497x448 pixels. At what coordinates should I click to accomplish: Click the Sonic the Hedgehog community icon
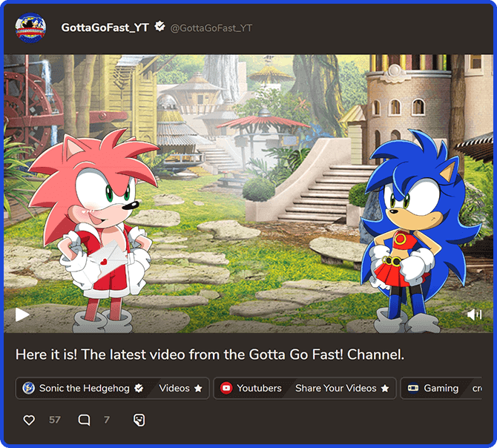[28, 388]
